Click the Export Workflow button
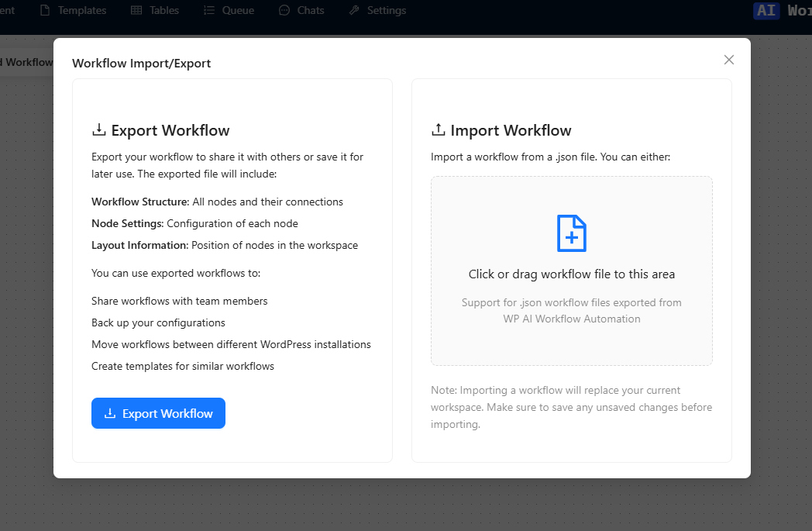Viewport: 812px width, 531px height. tap(158, 413)
